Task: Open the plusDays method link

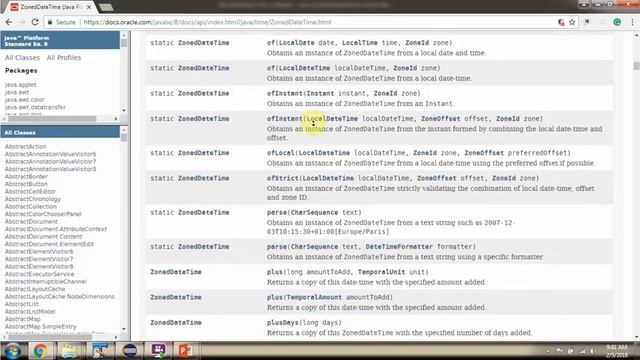Action: [282, 322]
